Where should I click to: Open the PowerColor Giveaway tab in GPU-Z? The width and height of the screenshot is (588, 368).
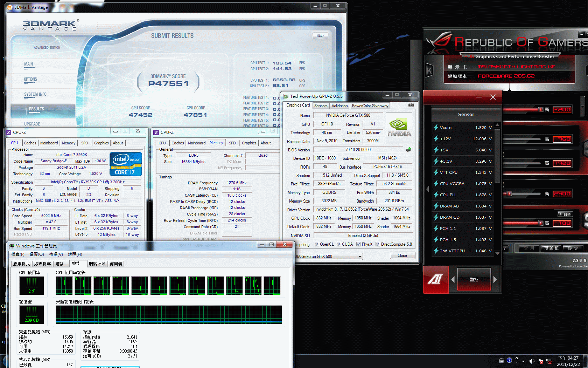click(x=370, y=106)
